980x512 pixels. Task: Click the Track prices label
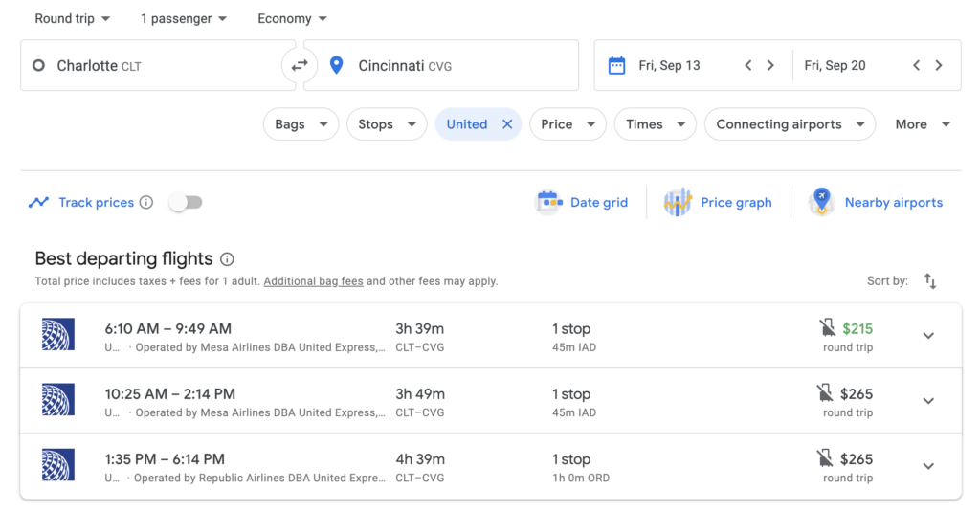pyautogui.click(x=97, y=203)
